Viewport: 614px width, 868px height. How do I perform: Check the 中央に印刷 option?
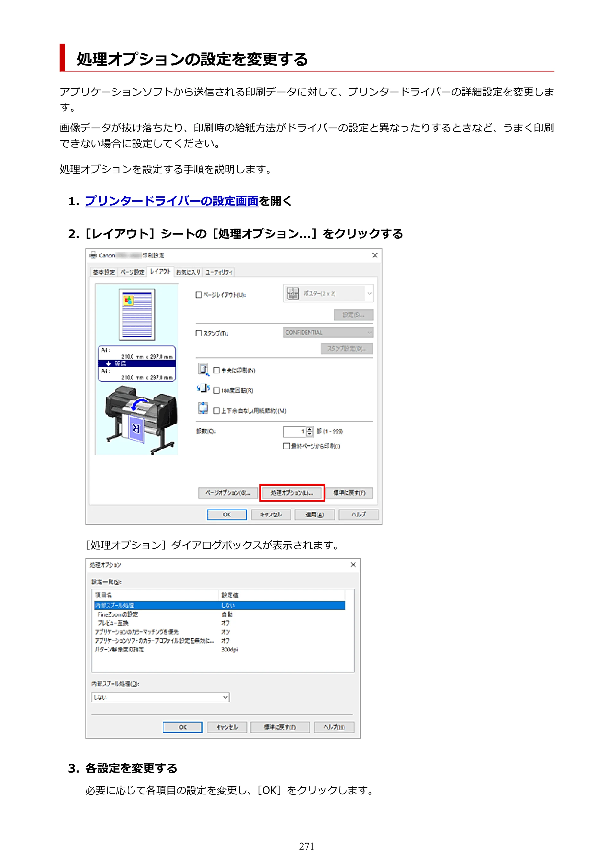[216, 370]
